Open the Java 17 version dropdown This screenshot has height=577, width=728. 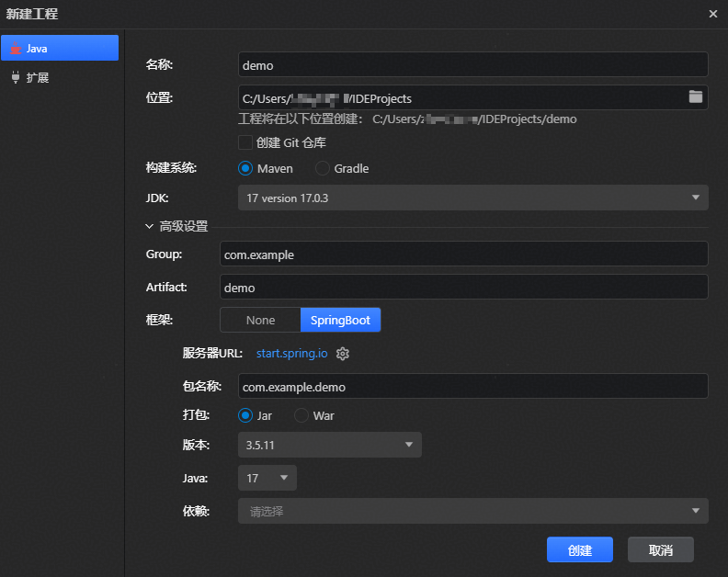(267, 478)
